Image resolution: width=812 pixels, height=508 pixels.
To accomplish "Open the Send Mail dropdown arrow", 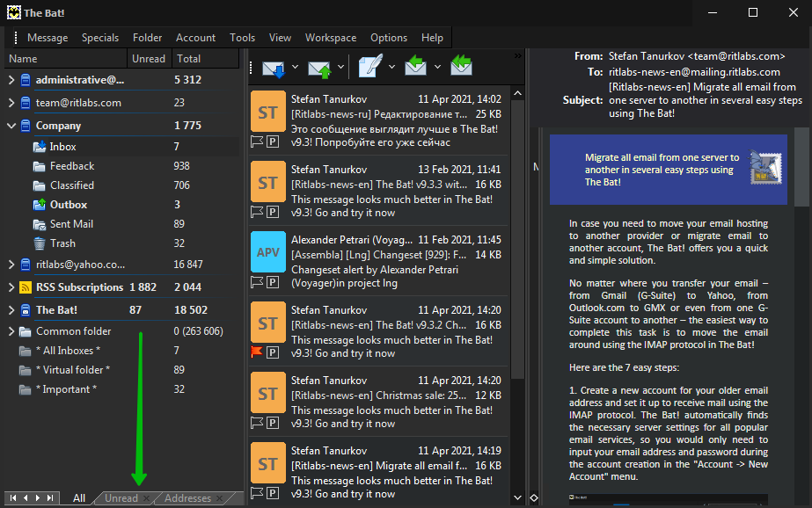I will 340,67.
